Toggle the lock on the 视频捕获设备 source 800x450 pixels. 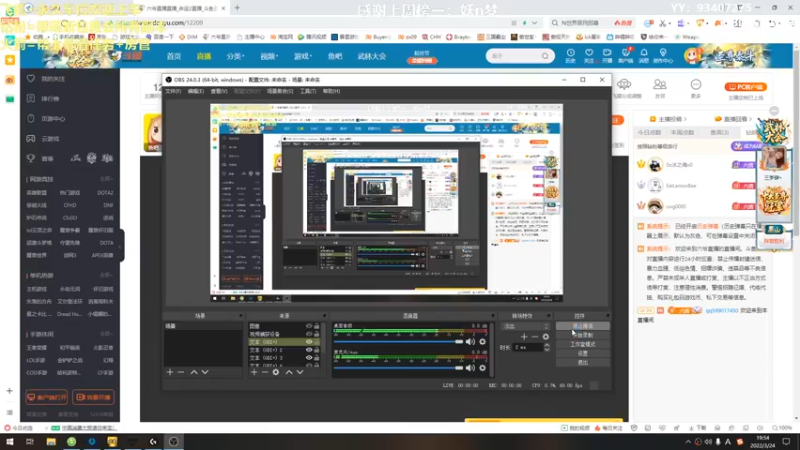click(317, 334)
